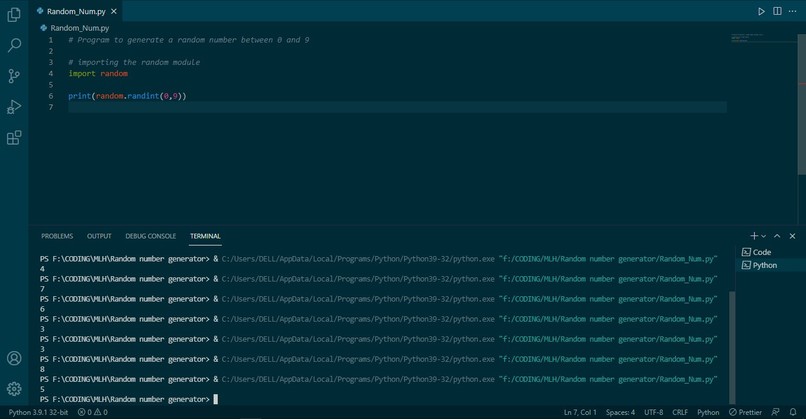This screenshot has width=806, height=419.
Task: Select the Code terminal in list
Action: [x=771, y=252]
